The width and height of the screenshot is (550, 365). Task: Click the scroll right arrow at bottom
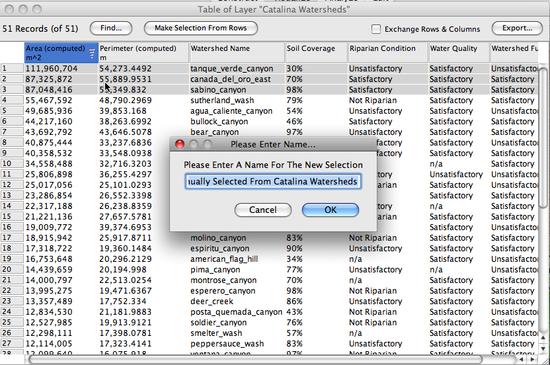533,359
